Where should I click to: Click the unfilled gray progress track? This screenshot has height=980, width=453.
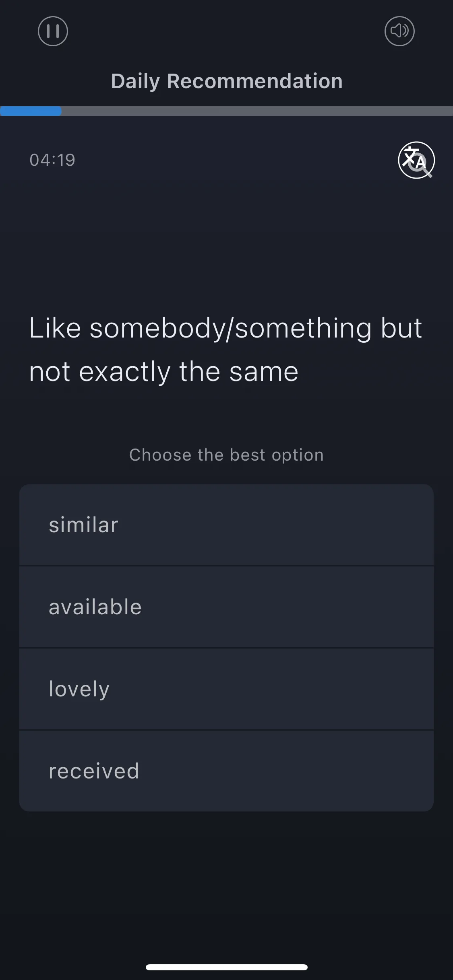[x=257, y=111]
